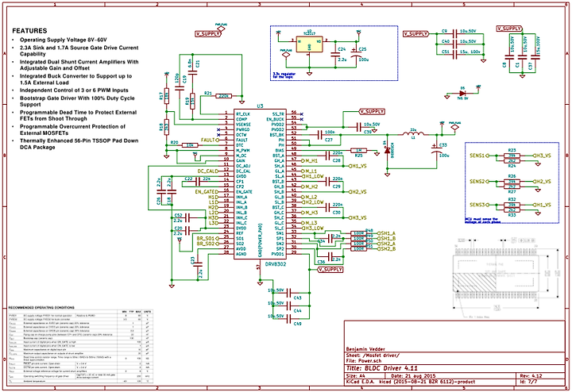
Task: Select the U3 reference designator above the chip
Action: coord(260,106)
